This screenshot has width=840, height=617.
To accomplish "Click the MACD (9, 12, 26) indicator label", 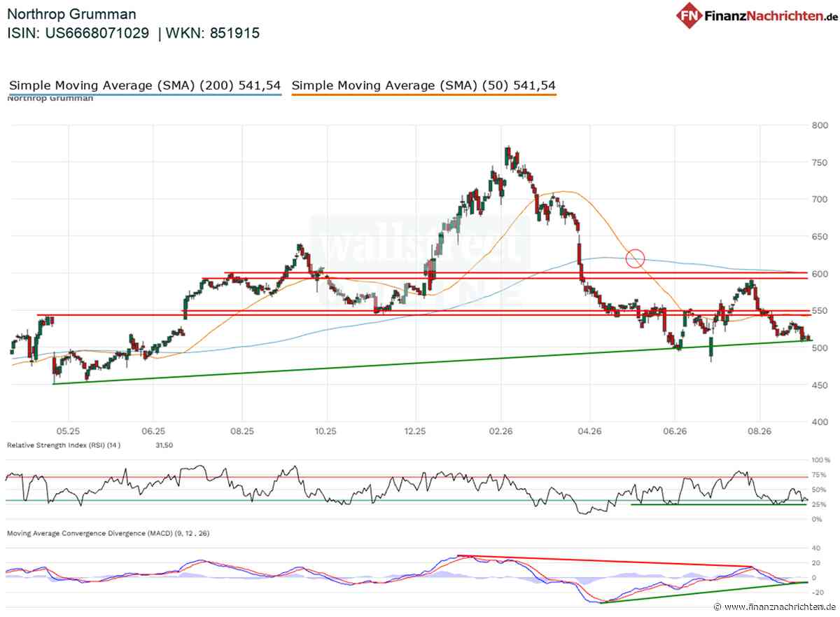I will point(108,534).
